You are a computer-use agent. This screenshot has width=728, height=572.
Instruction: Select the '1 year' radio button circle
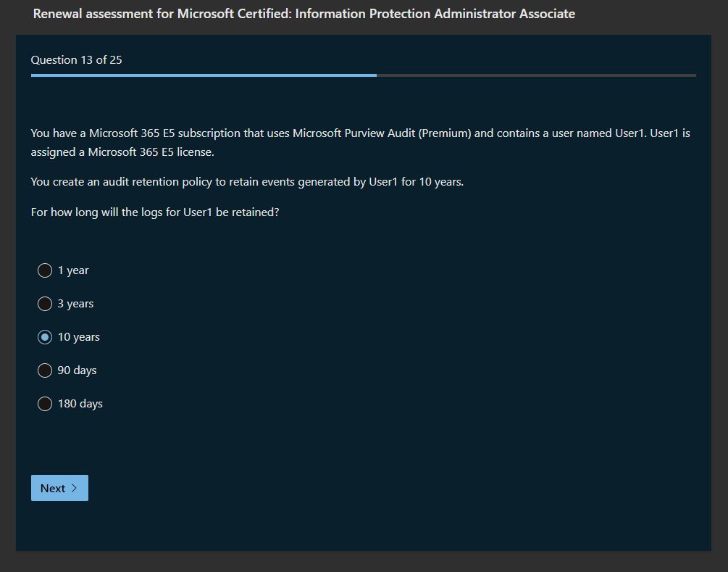(45, 270)
